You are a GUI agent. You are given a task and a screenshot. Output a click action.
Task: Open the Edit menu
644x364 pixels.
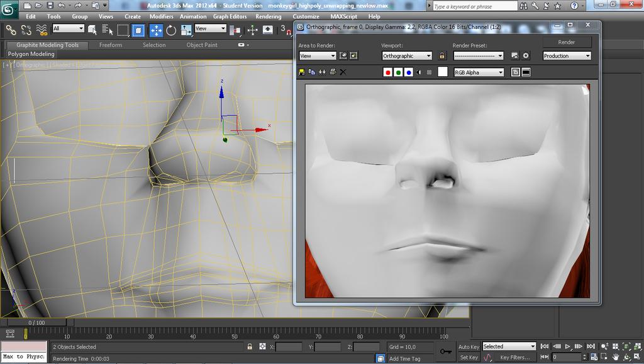point(31,16)
